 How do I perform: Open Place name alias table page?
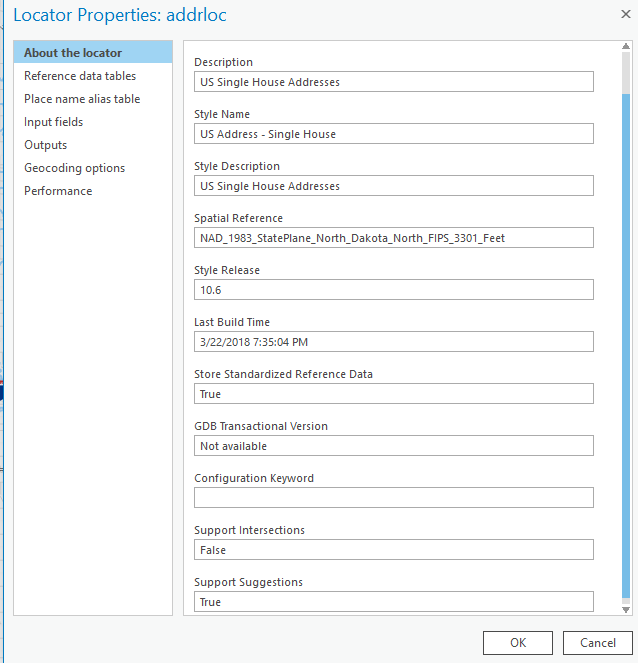tap(82, 99)
